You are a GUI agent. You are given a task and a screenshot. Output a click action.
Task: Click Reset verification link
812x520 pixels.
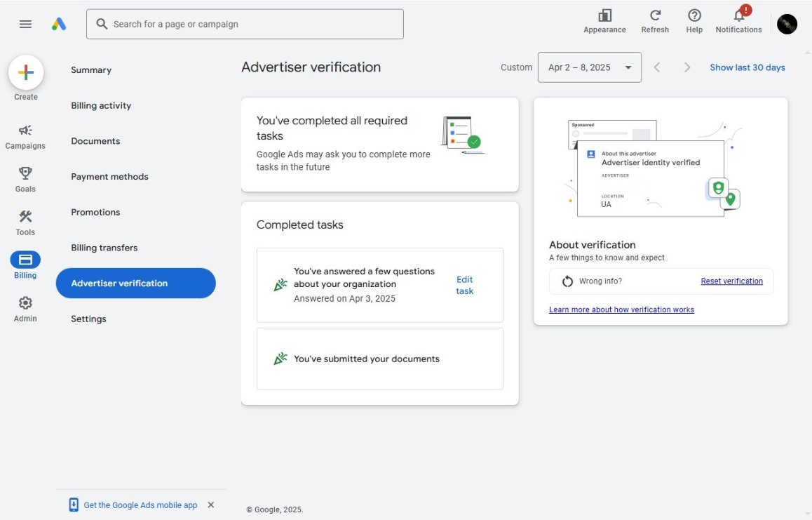pyautogui.click(x=732, y=281)
